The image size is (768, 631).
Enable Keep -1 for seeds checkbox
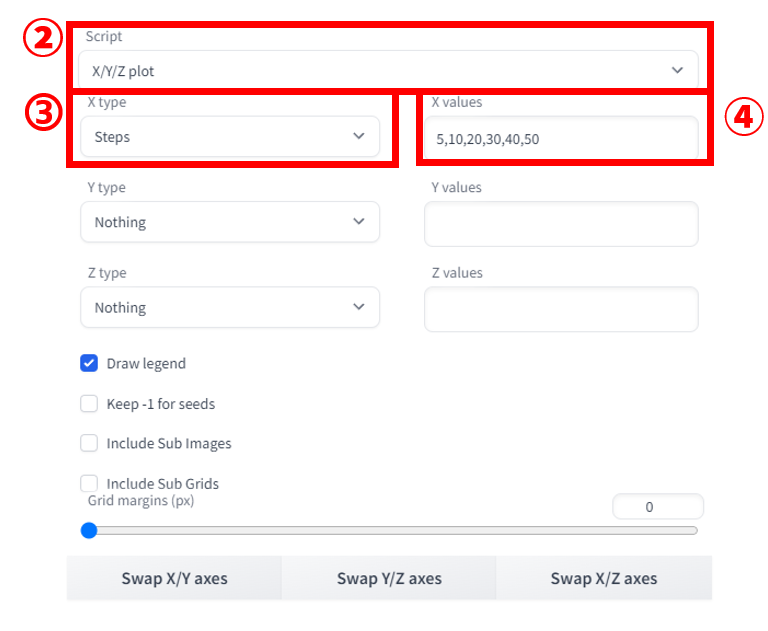click(x=89, y=404)
